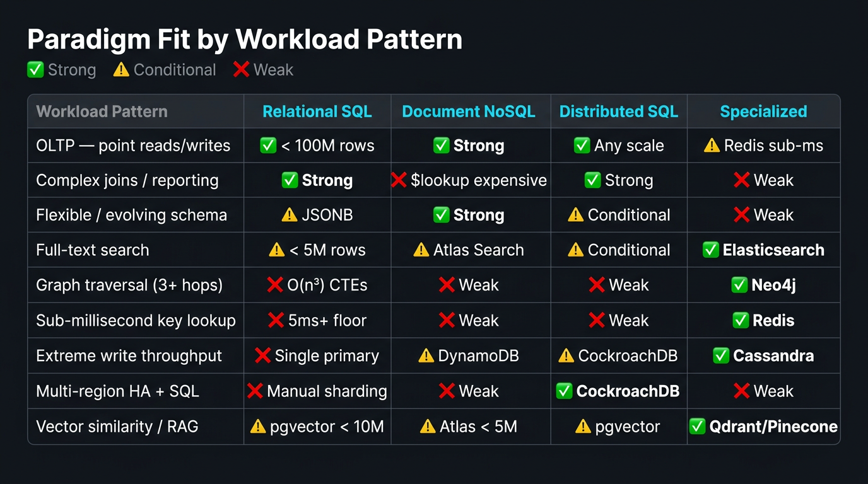Click the 'OLTP — point reads/writes' row label
Viewport: 868px width, 484px height.
click(133, 146)
